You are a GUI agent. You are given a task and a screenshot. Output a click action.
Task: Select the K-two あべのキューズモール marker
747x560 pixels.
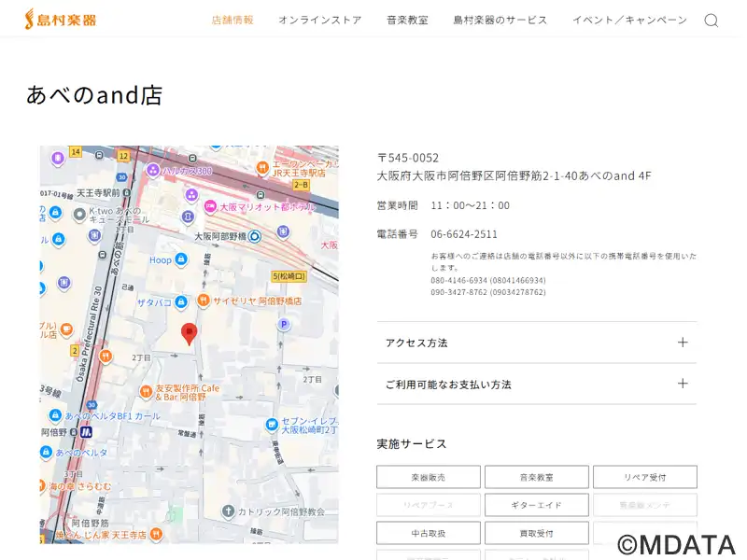(x=79, y=215)
